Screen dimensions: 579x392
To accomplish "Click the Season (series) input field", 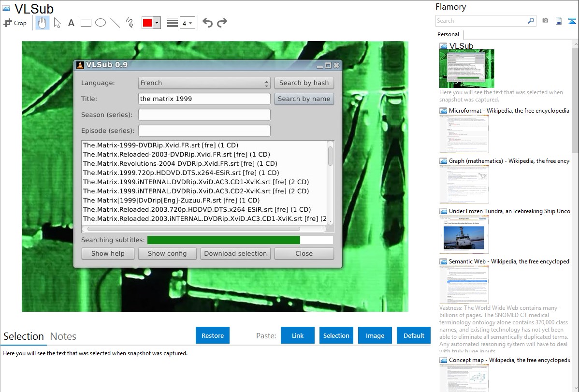I will pyautogui.click(x=204, y=115).
